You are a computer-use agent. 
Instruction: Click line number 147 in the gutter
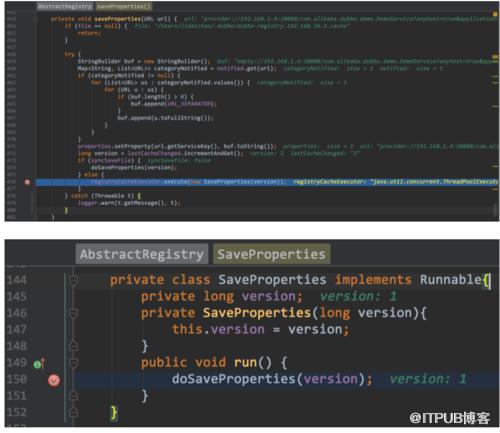click(x=17, y=329)
